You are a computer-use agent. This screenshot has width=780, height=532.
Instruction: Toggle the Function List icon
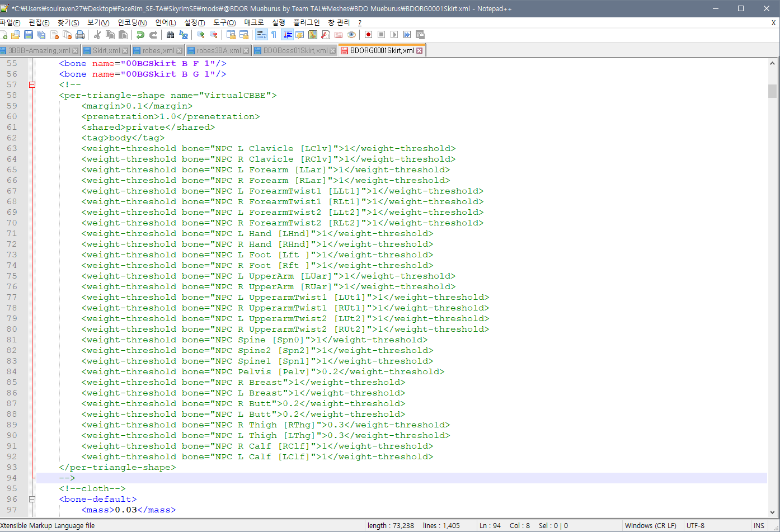[326, 35]
